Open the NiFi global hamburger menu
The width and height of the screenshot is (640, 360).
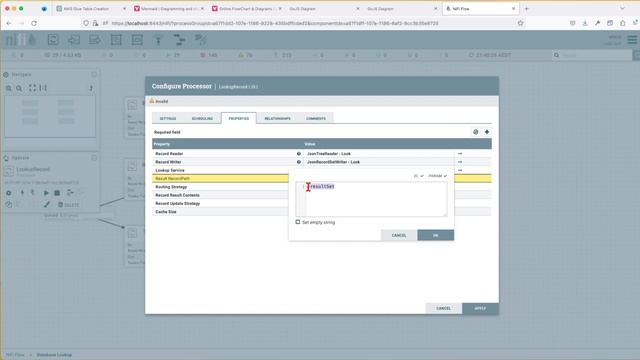coord(632,40)
